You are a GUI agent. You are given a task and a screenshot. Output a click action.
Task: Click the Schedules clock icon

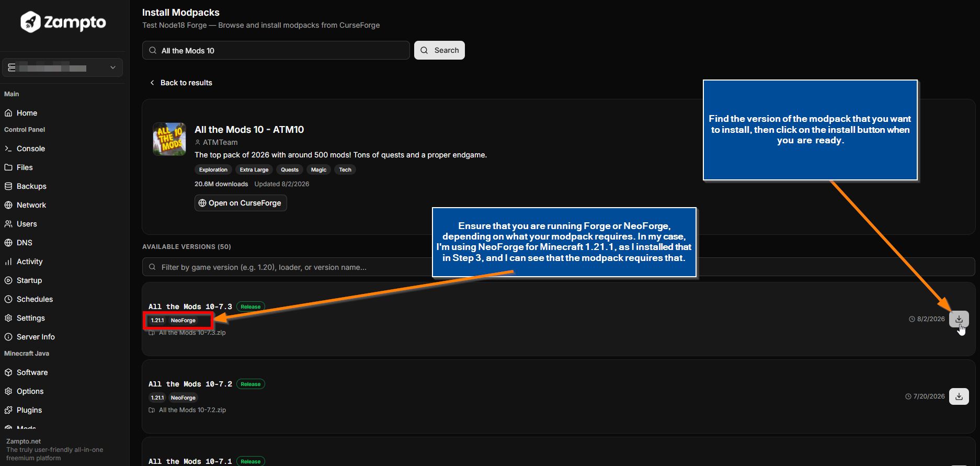(8, 299)
